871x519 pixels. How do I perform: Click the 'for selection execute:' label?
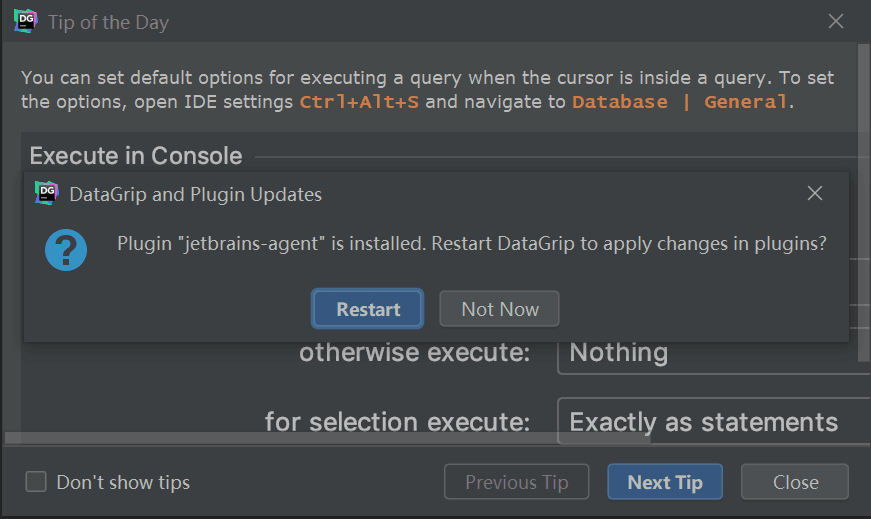click(397, 422)
